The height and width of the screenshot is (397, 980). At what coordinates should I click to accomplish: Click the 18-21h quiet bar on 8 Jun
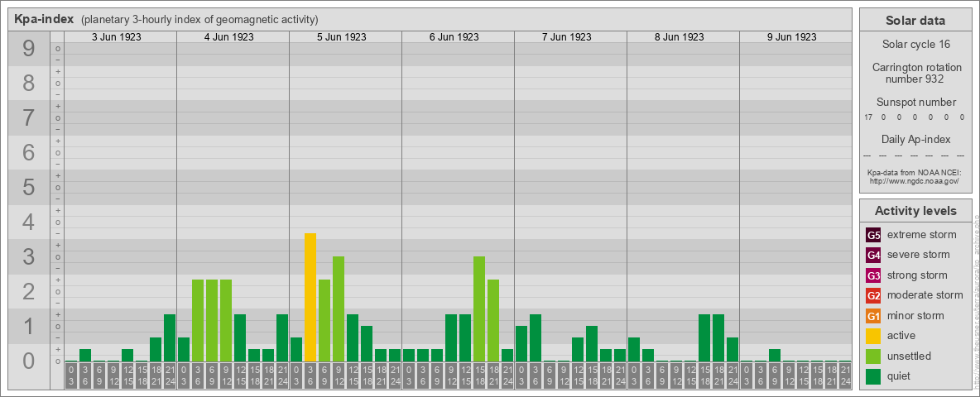click(x=718, y=337)
